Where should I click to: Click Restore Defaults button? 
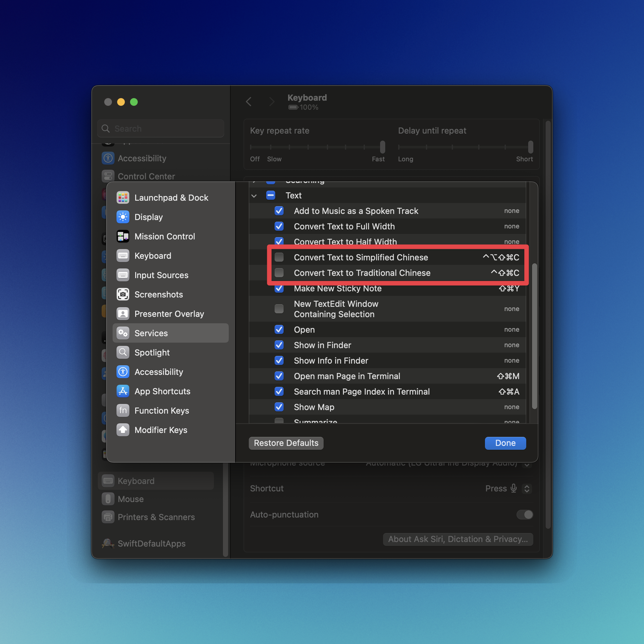(286, 443)
